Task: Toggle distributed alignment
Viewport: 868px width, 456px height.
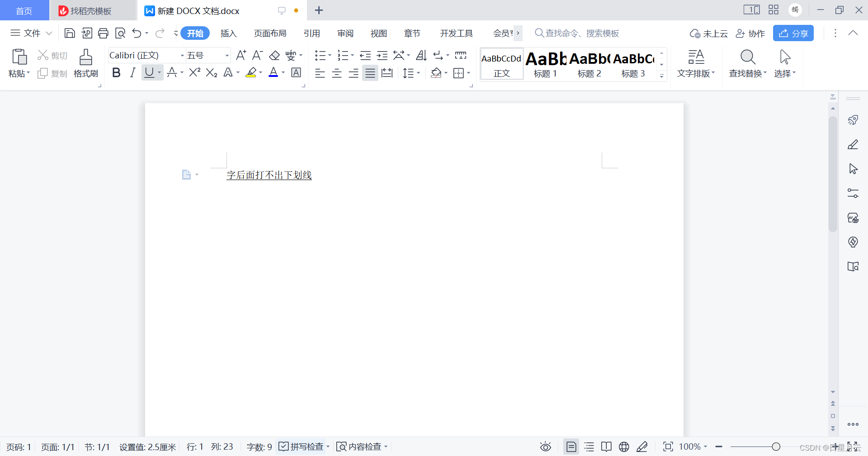Action: coord(387,73)
